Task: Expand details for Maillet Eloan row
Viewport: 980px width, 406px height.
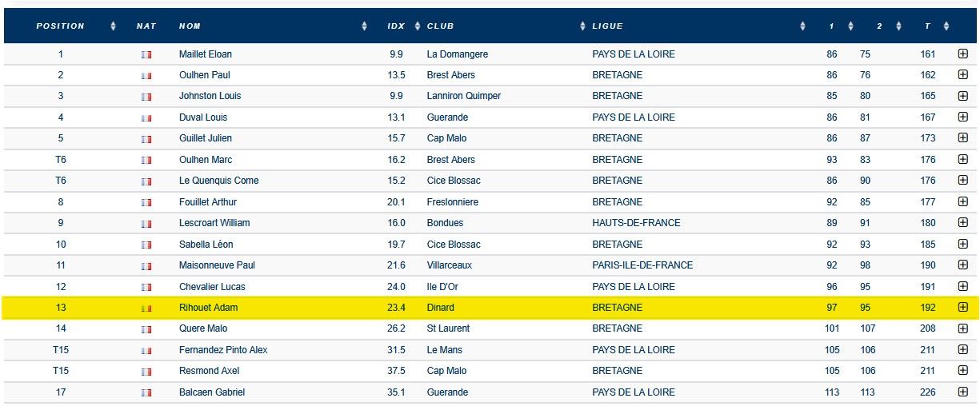Action: click(962, 54)
